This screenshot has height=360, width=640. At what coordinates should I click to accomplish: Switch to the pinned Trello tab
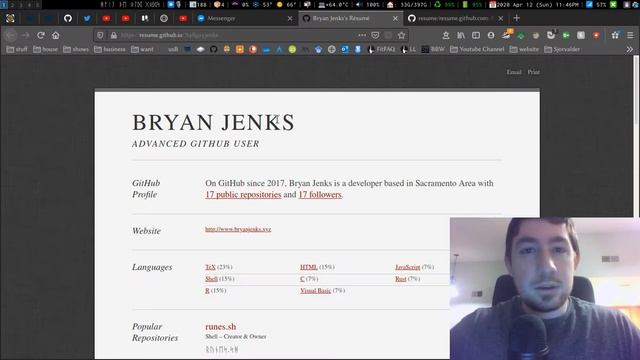144,18
